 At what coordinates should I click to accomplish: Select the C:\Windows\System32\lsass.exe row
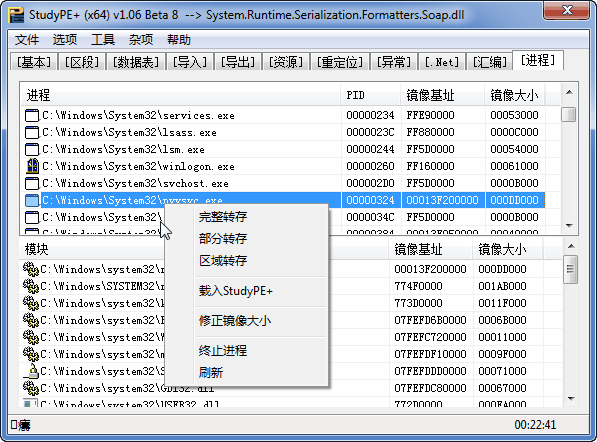click(x=283, y=132)
